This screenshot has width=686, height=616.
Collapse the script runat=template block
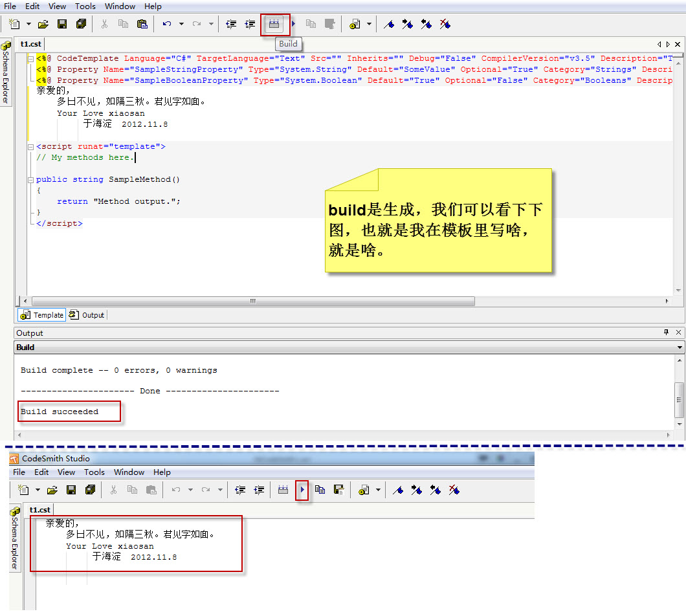[30, 147]
